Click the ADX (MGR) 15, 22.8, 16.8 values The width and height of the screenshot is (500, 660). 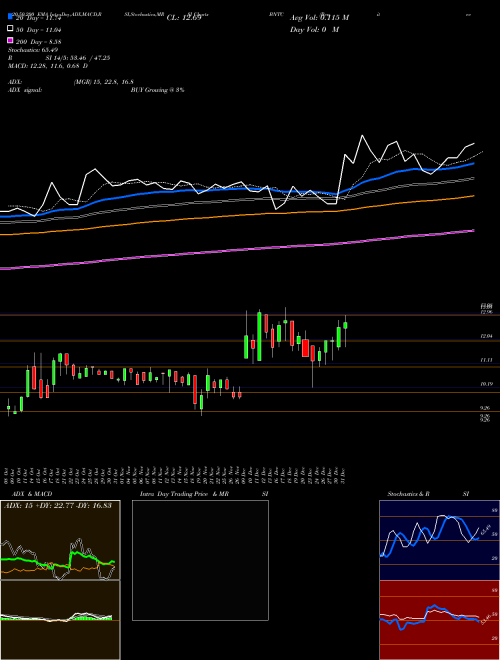click(x=104, y=82)
